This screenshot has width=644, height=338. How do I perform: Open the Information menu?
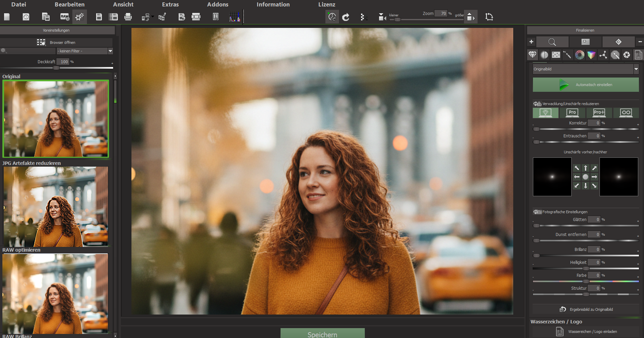tap(273, 4)
